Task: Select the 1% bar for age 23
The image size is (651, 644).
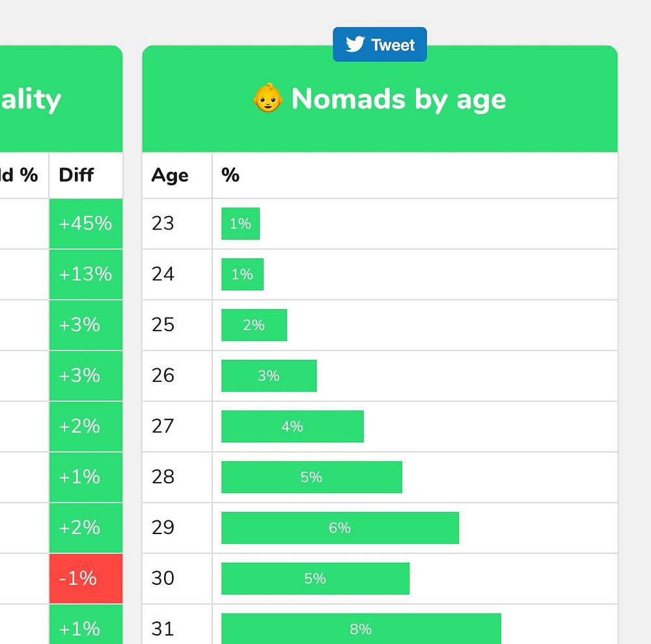Action: pyautogui.click(x=240, y=224)
